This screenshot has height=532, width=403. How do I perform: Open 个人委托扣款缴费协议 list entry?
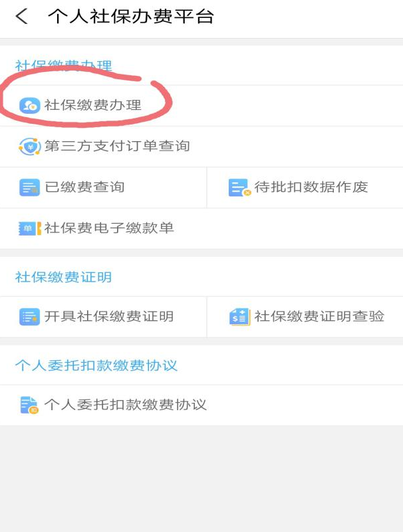pos(201,405)
